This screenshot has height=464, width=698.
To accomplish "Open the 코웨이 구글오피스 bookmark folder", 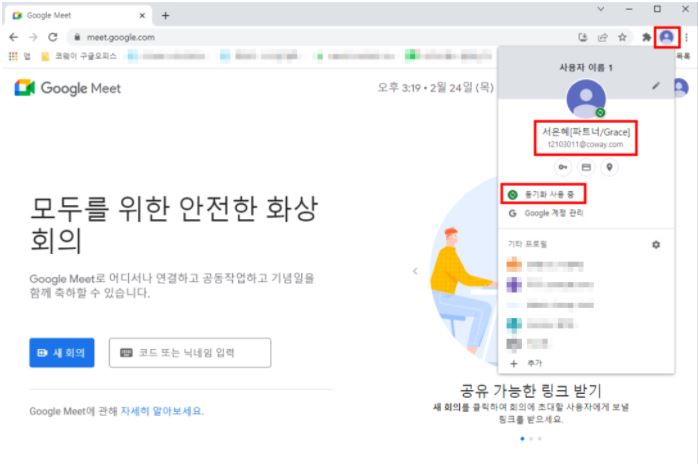I will click(79, 56).
